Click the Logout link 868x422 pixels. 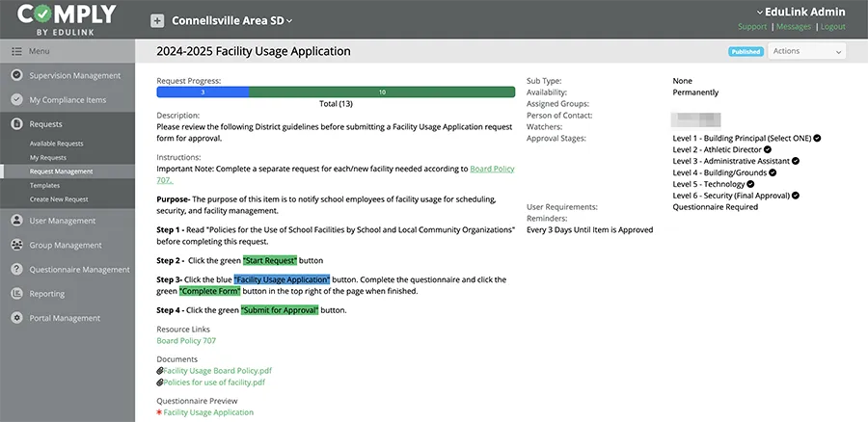833,27
